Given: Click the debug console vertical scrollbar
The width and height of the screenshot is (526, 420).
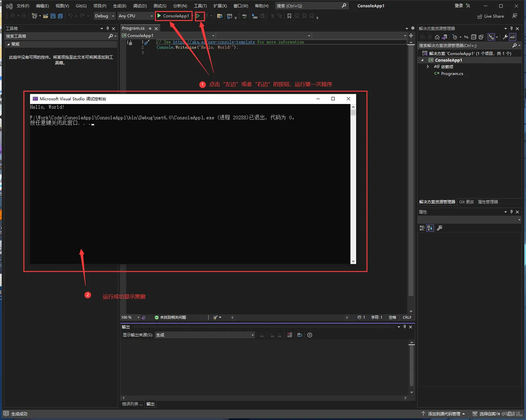Looking at the screenshot, I should tap(353, 184).
